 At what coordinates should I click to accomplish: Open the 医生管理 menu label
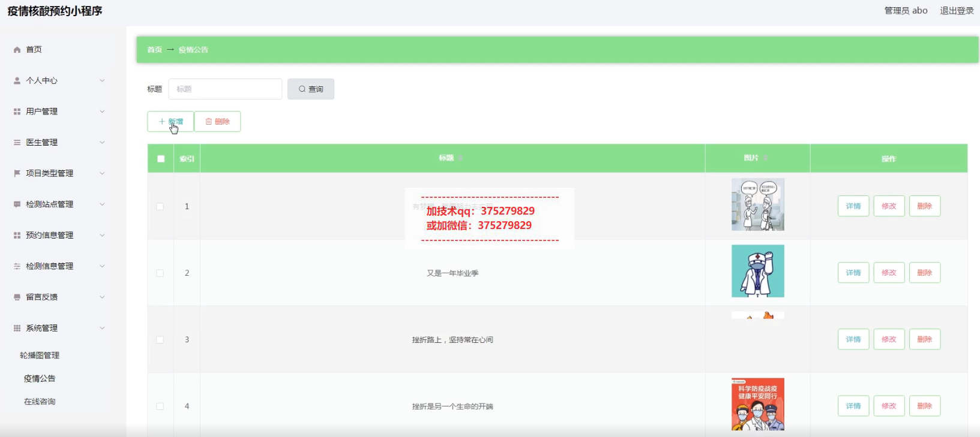(x=42, y=143)
